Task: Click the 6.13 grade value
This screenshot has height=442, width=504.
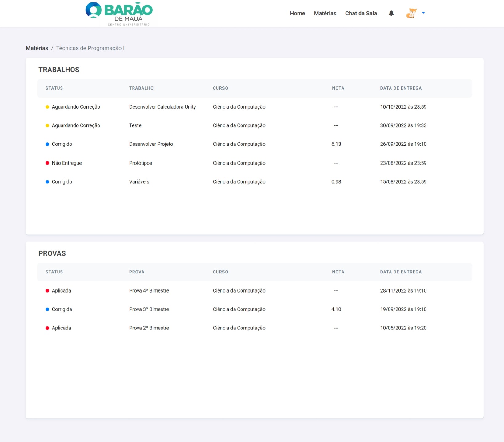Action: [336, 144]
